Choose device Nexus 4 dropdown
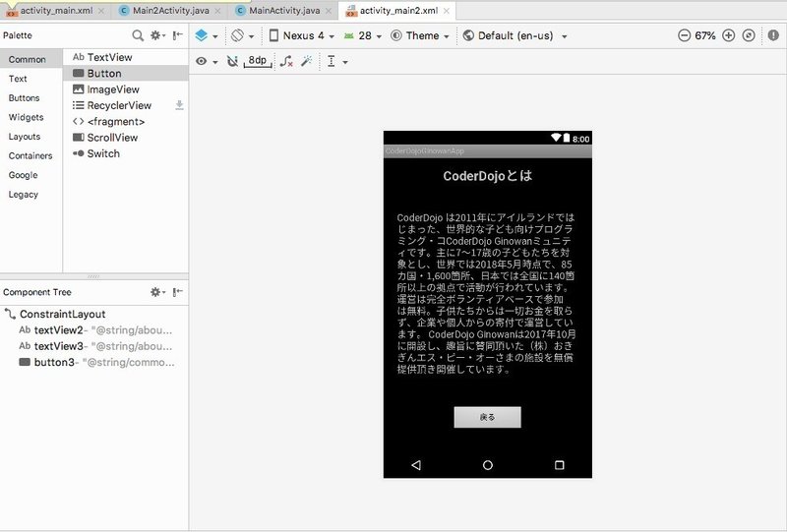The image size is (787, 532). 302,35
